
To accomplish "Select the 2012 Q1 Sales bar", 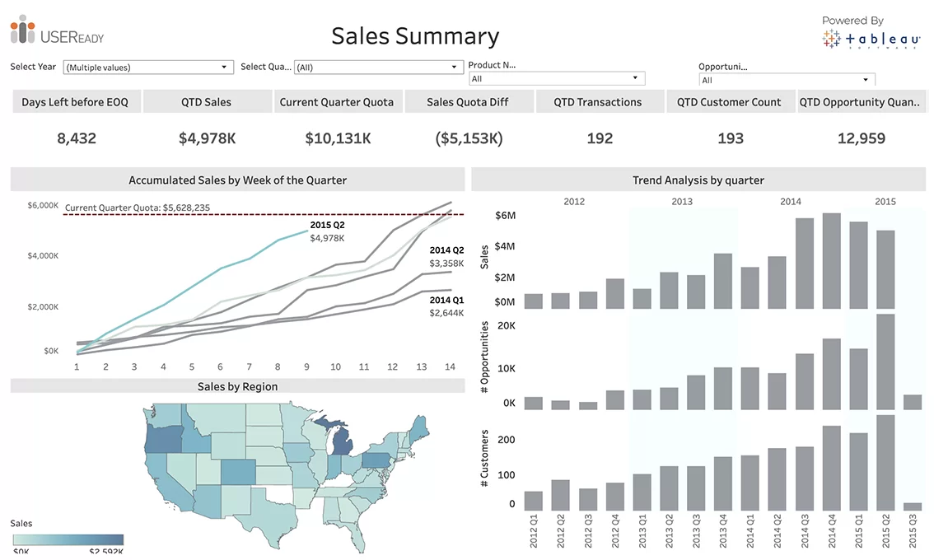I will click(533, 301).
